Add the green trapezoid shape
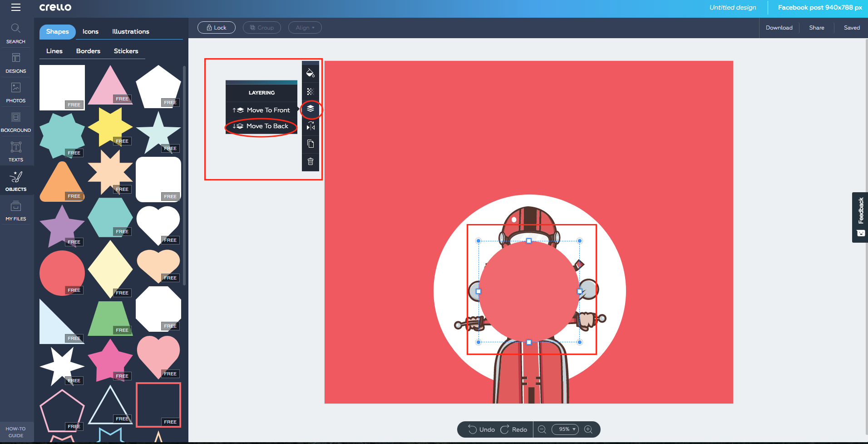 [x=110, y=319]
